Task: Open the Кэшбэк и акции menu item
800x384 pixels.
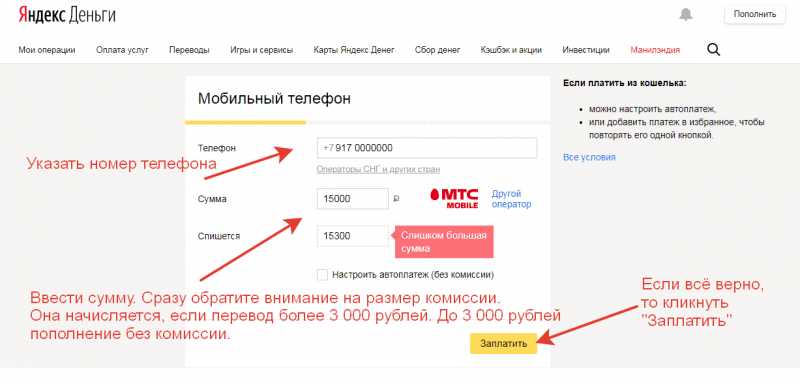Action: click(511, 50)
